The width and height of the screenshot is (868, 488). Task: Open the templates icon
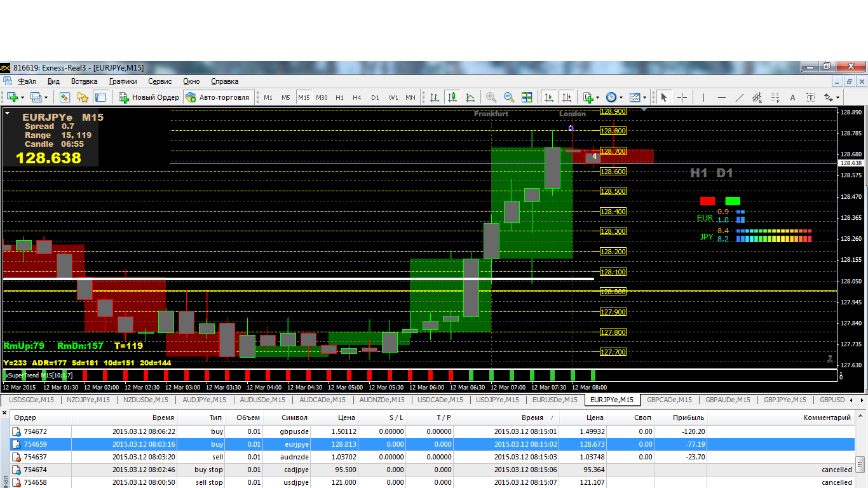pyautogui.click(x=635, y=97)
